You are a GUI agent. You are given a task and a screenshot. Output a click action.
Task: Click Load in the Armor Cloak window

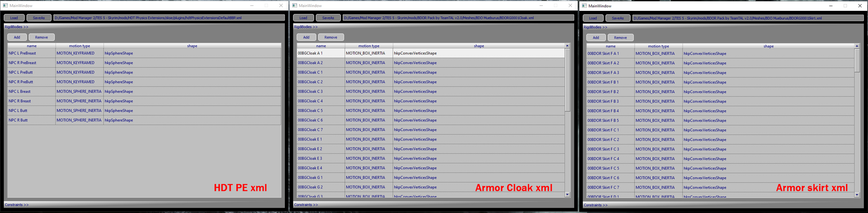pos(303,18)
